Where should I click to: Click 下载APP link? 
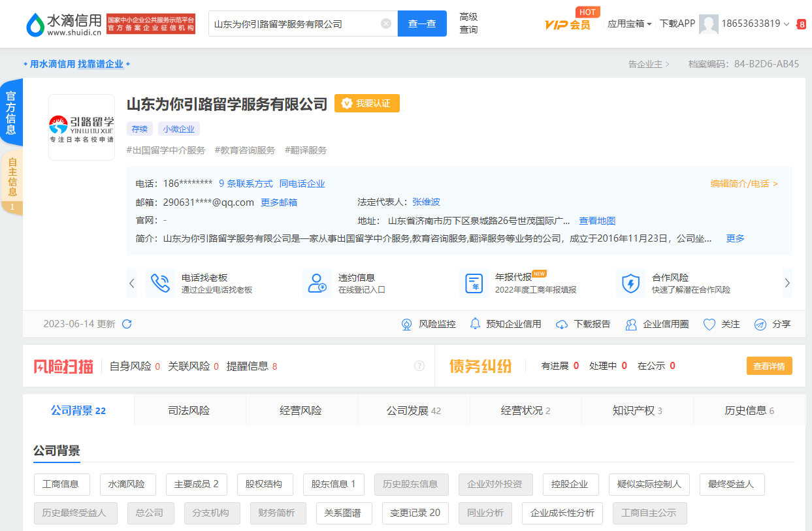click(x=677, y=24)
